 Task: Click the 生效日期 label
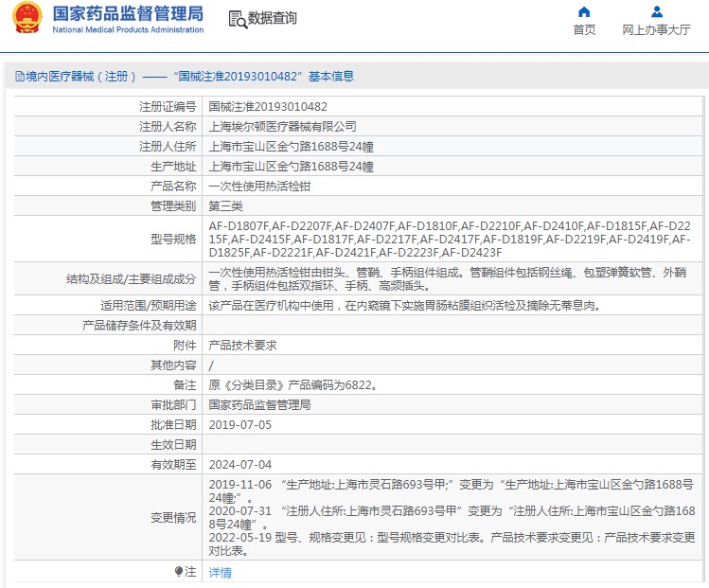173,445
